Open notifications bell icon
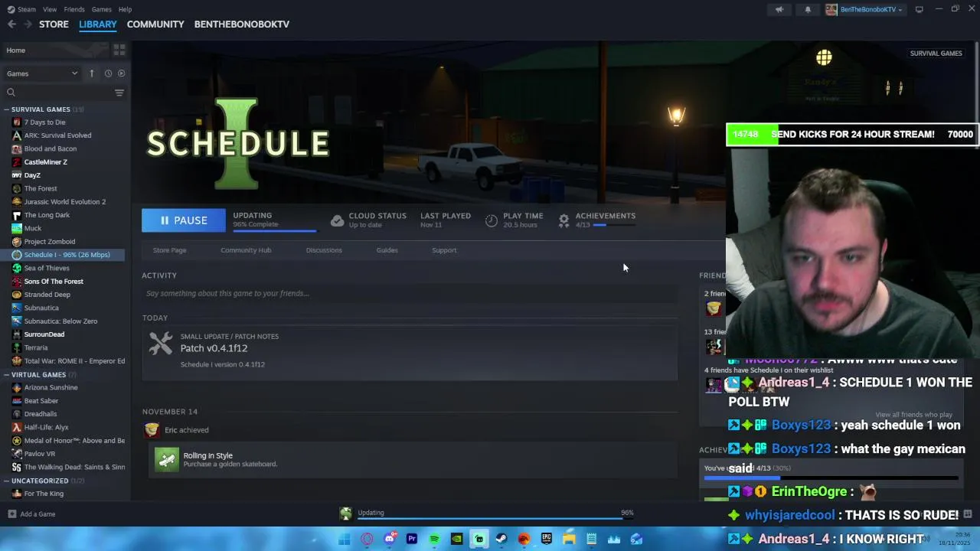The width and height of the screenshot is (980, 551). pos(808,9)
